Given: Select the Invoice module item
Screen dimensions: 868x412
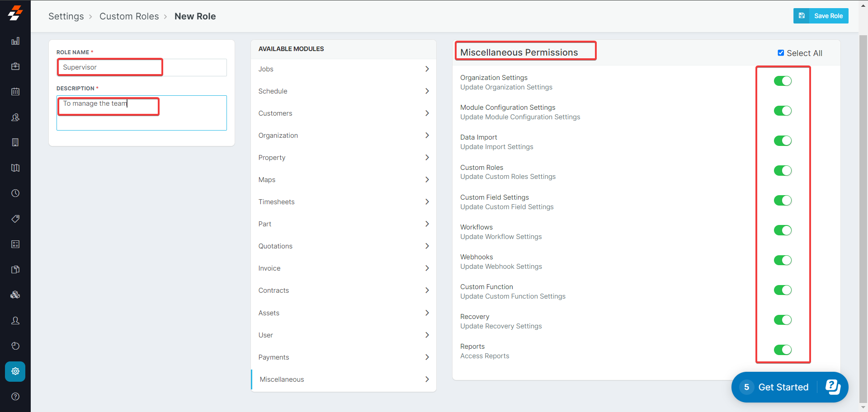Looking at the screenshot, I should click(269, 268).
